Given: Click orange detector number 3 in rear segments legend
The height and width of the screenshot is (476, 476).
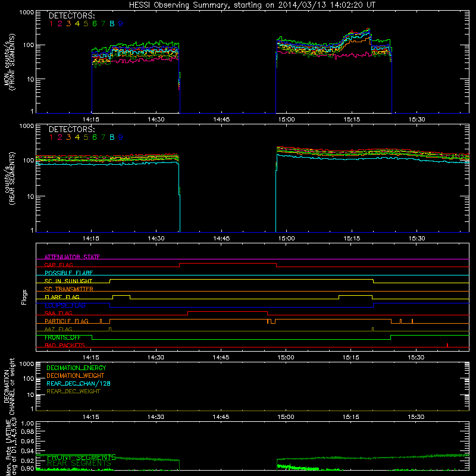Looking at the screenshot, I should tap(68, 137).
